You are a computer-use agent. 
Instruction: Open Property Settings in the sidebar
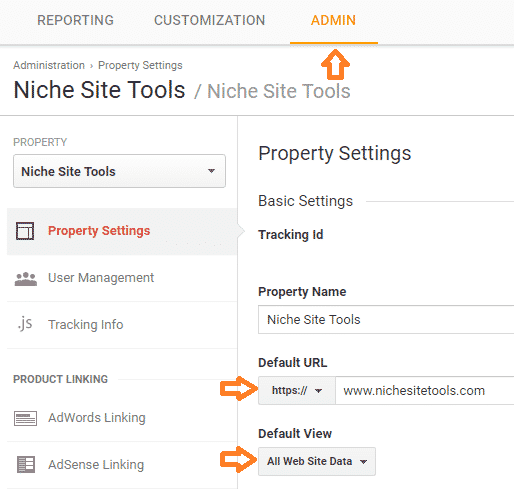click(122, 231)
